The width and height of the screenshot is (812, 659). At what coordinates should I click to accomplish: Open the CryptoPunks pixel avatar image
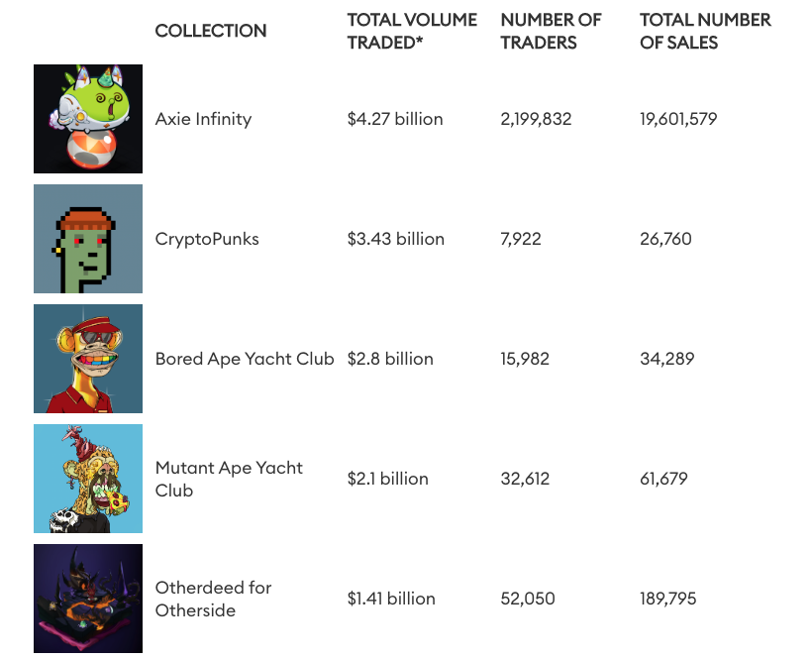(88, 239)
